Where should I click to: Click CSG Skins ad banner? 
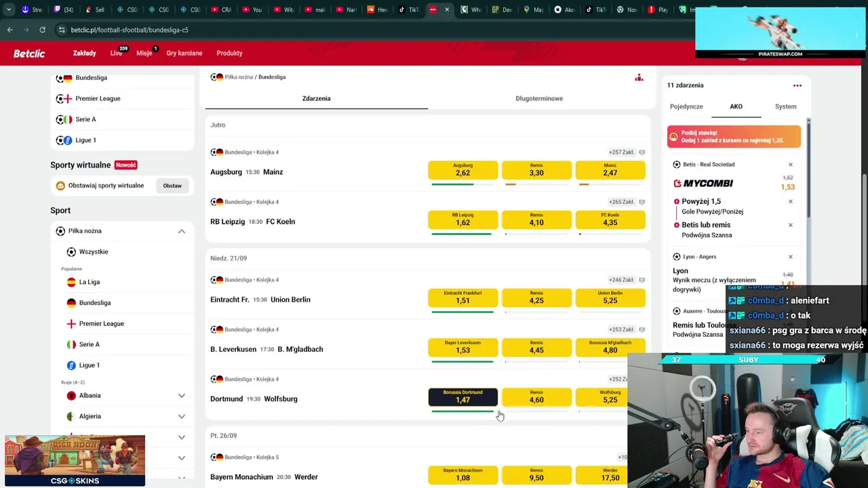coord(75,461)
